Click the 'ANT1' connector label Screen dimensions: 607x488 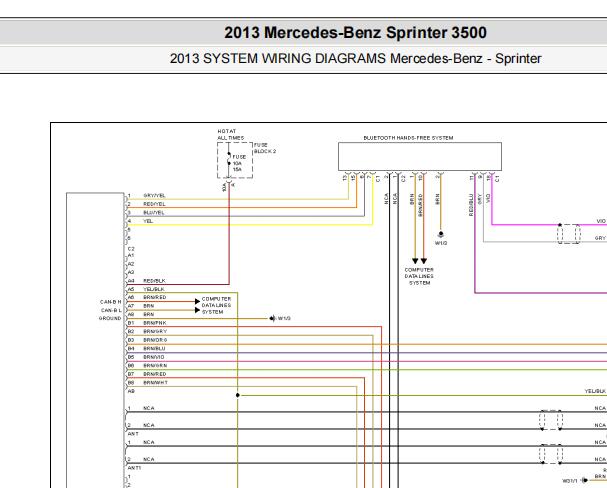point(134,468)
